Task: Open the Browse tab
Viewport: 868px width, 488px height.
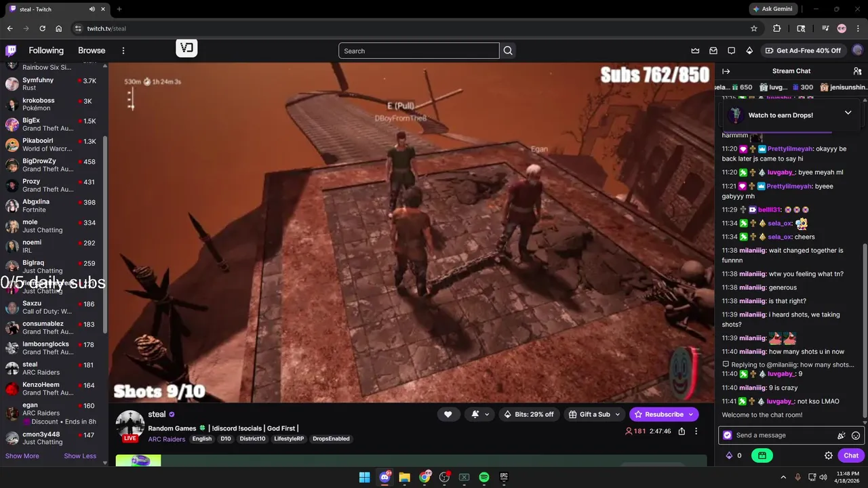Action: 92,51
